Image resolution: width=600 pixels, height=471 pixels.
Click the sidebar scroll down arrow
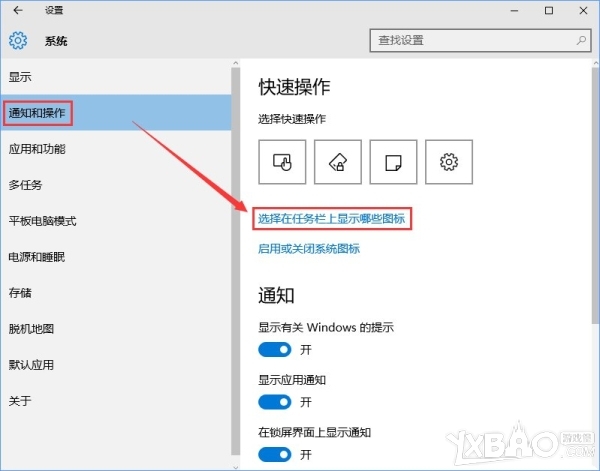pos(235,467)
